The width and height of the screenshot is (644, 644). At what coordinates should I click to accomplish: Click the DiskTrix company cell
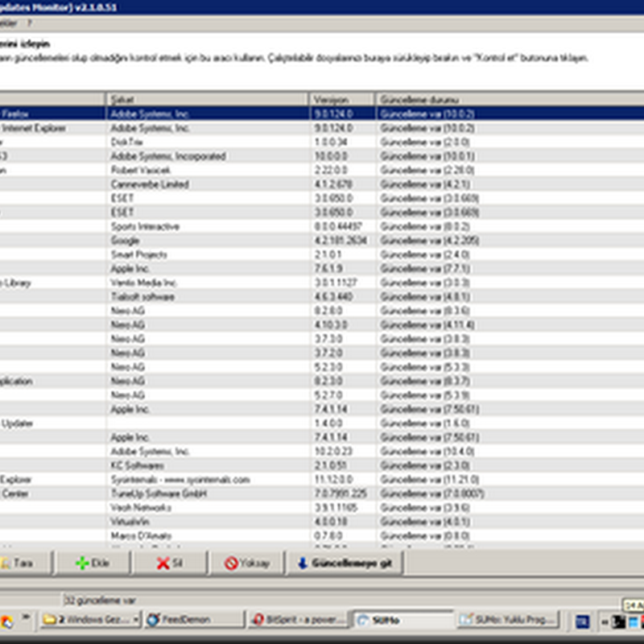point(208,142)
